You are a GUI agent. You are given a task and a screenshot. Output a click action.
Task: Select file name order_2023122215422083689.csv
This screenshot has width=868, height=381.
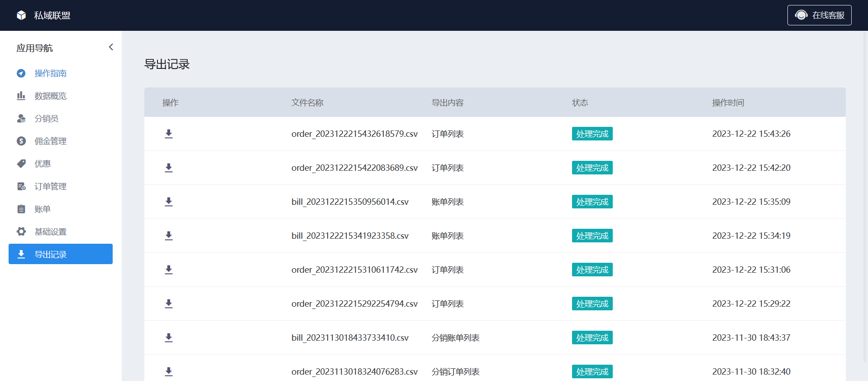point(354,168)
